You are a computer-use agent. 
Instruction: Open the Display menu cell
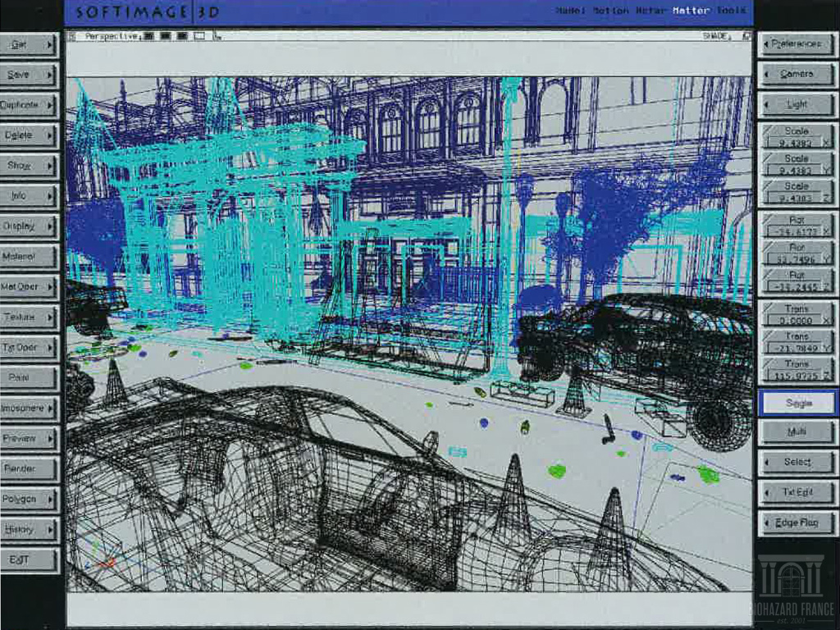pos(29,226)
